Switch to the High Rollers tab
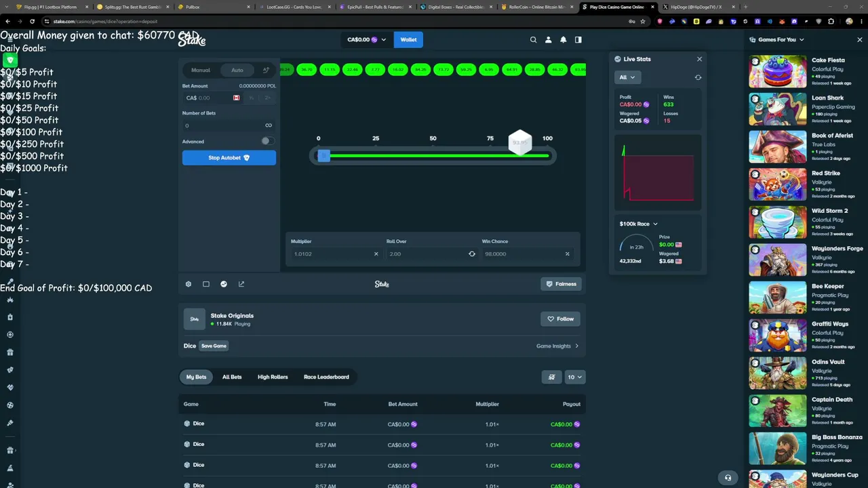 click(x=273, y=377)
